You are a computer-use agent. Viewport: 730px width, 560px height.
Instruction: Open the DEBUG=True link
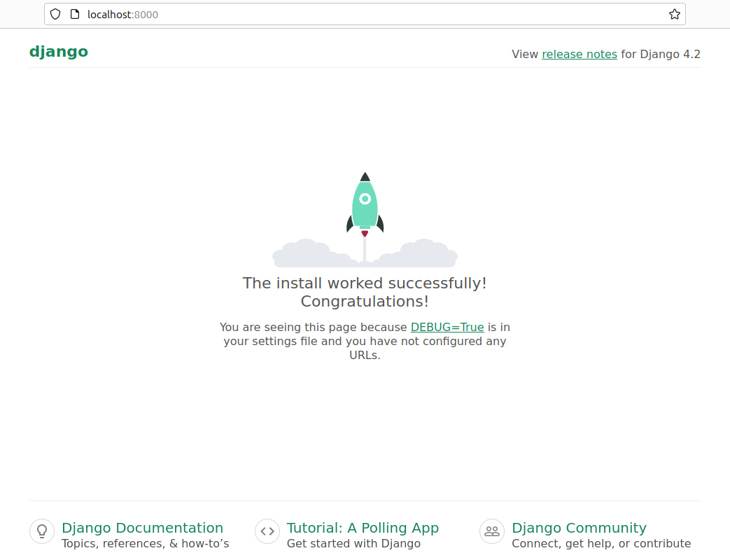447,327
